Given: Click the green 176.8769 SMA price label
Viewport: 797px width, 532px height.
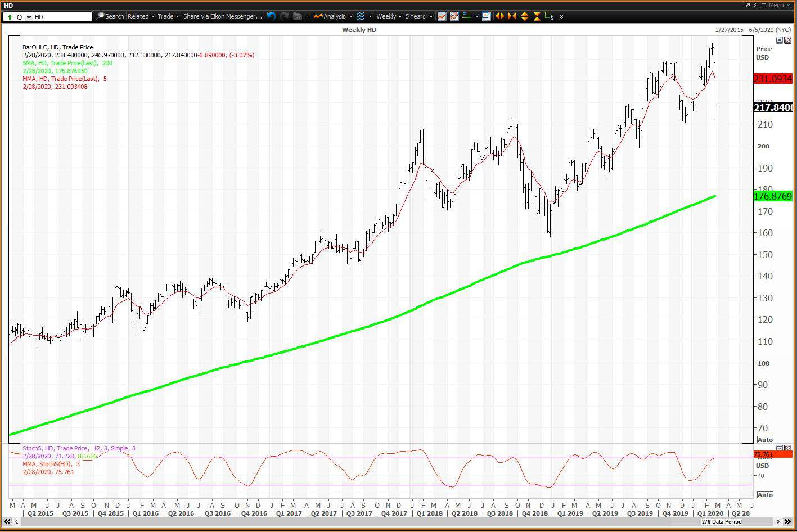Looking at the screenshot, I should tap(772, 196).
